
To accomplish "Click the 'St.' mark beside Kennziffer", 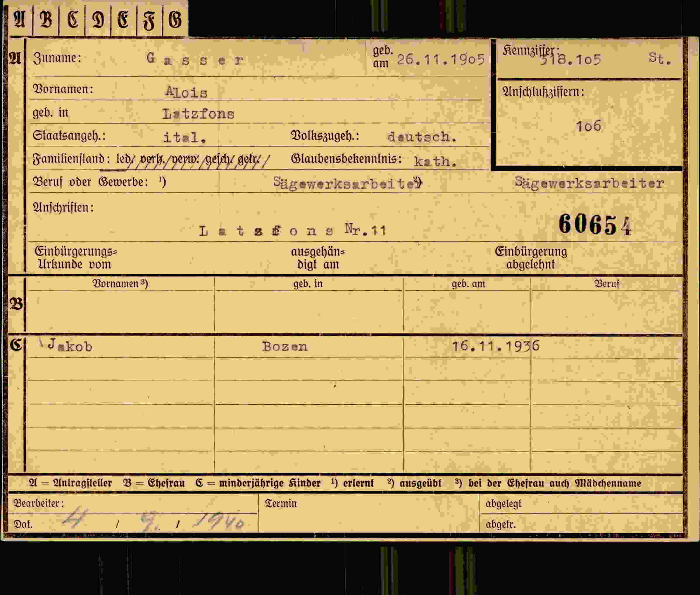I will click(660, 58).
